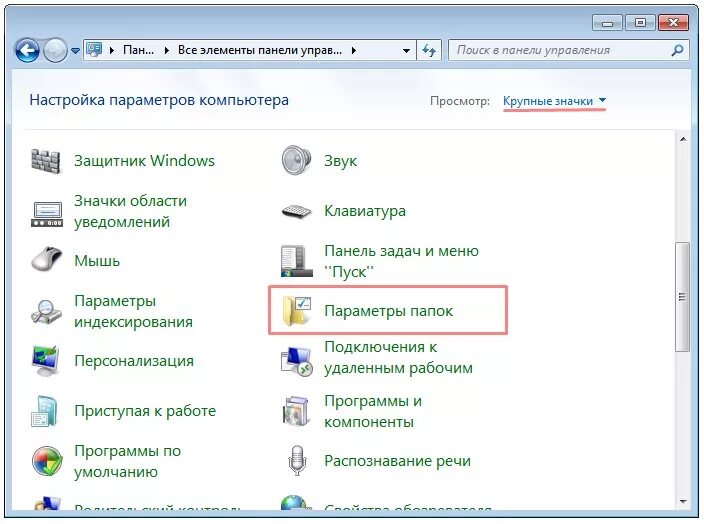The height and width of the screenshot is (524, 704).
Task: Click the Значки области уведомлений icon
Action: [x=47, y=214]
